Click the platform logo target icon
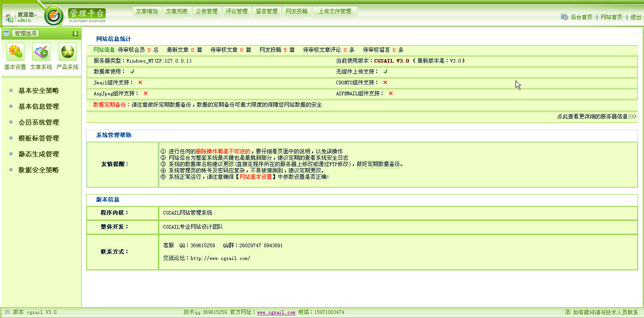644x318 pixels. point(54,16)
